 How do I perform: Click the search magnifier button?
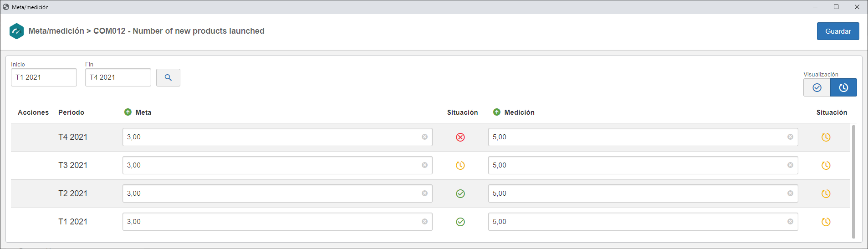pos(168,77)
